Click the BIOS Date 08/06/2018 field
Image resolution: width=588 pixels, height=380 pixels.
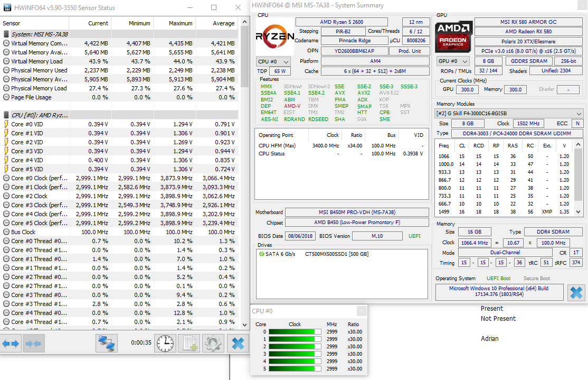tap(300, 236)
